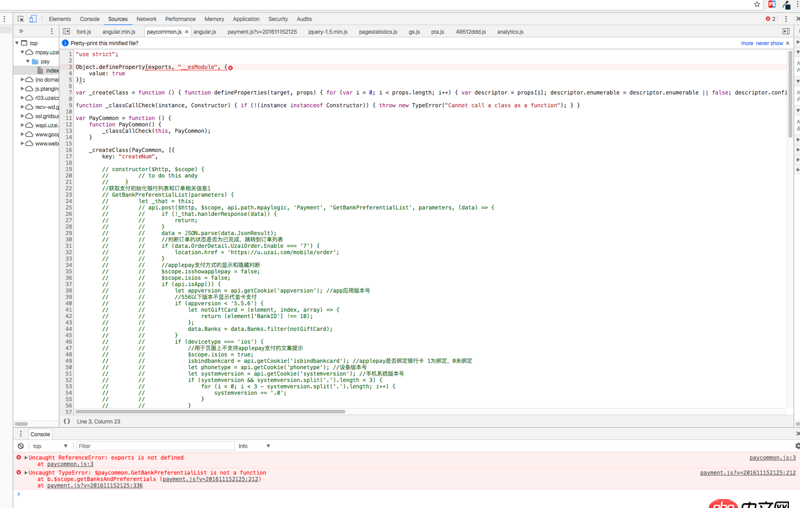Open the angular.min.js file tab
This screenshot has height=508, width=800.
(x=119, y=32)
